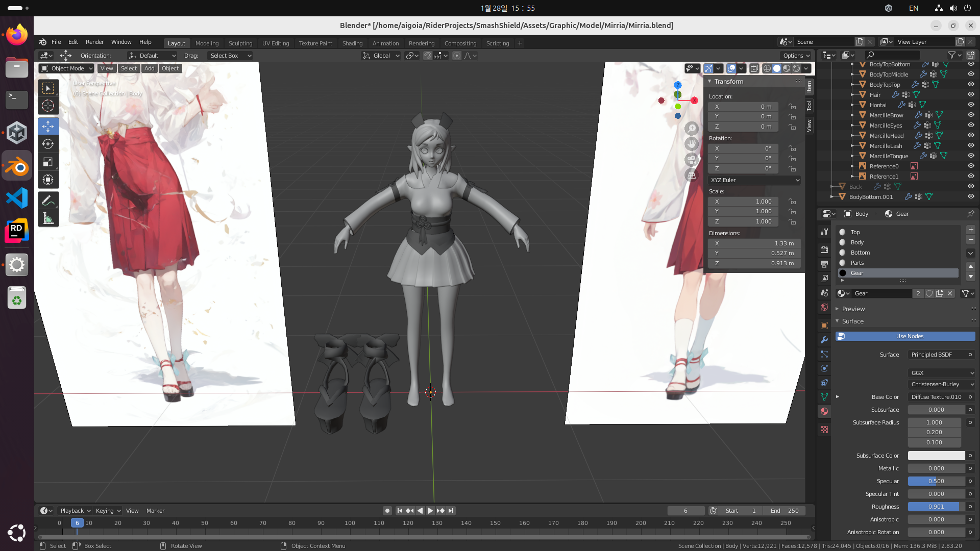Open the File menu
This screenshot has width=980, height=551.
pyautogui.click(x=56, y=42)
